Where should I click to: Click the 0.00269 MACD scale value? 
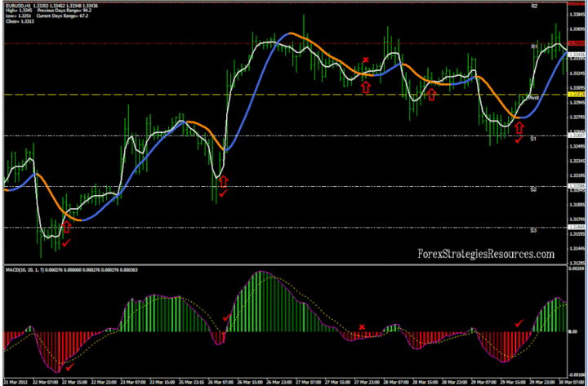577,268
